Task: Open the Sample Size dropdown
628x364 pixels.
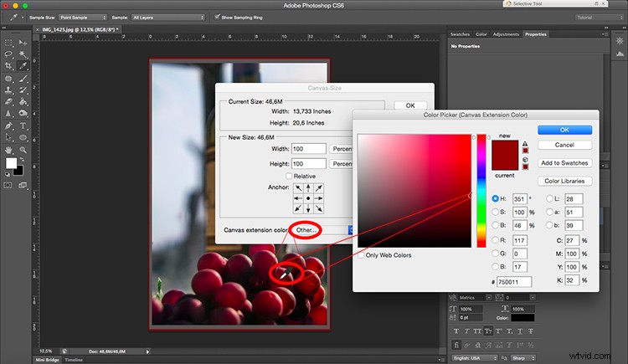Action: click(x=83, y=18)
